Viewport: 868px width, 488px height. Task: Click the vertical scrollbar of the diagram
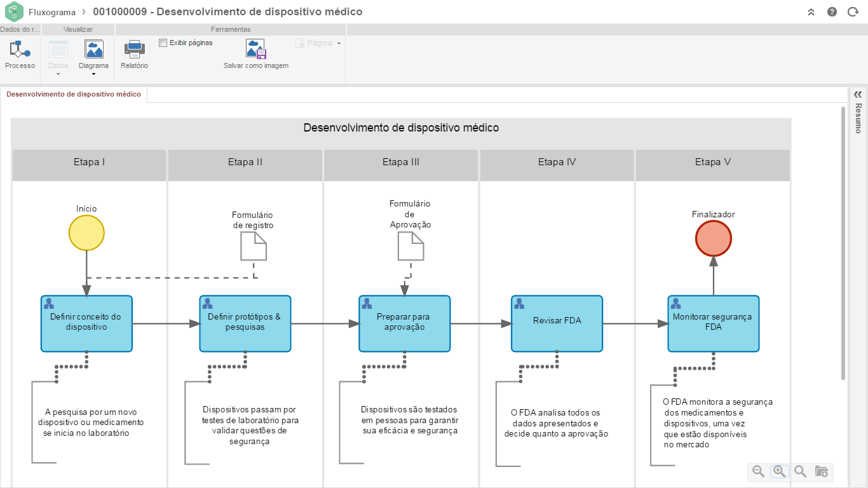pyautogui.click(x=843, y=241)
